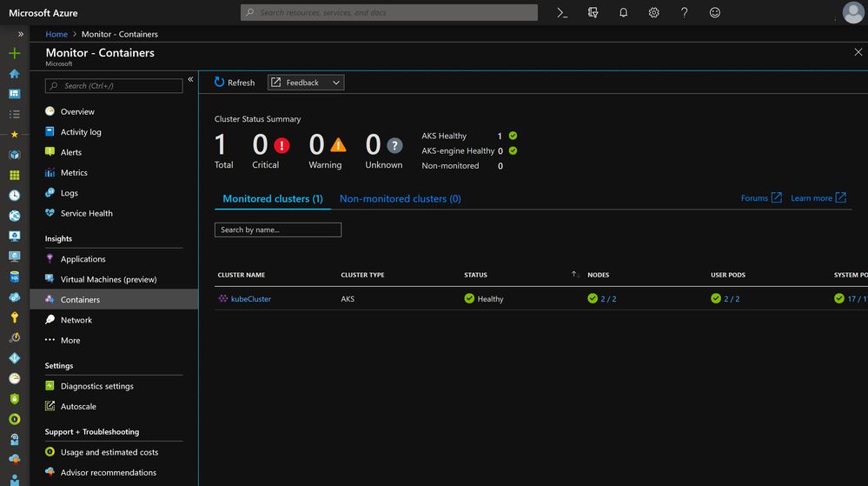Click the AKS Healthy green check icon
The height and width of the screenshot is (486, 868).
(x=514, y=136)
